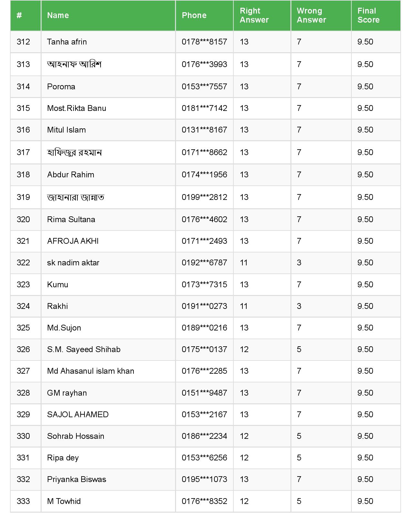Select the name Tanha afrin
Screen dimensions: 411x532
point(67,42)
